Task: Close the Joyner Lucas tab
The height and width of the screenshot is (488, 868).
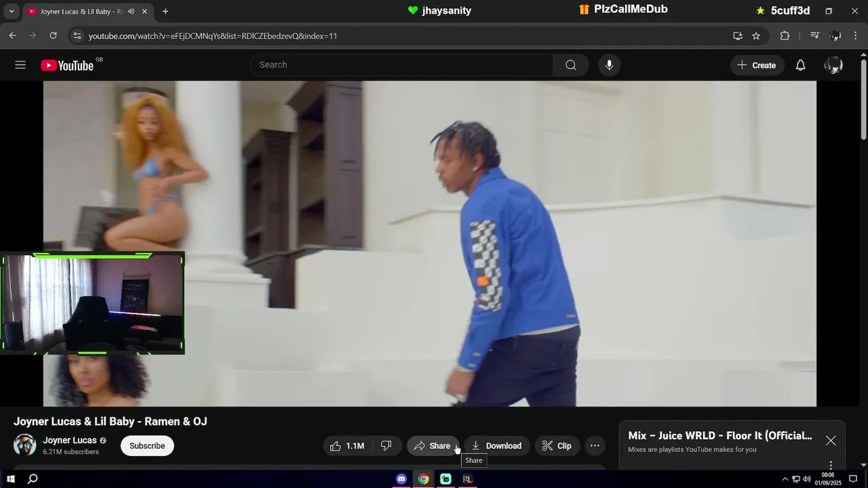Action: pyautogui.click(x=144, y=12)
